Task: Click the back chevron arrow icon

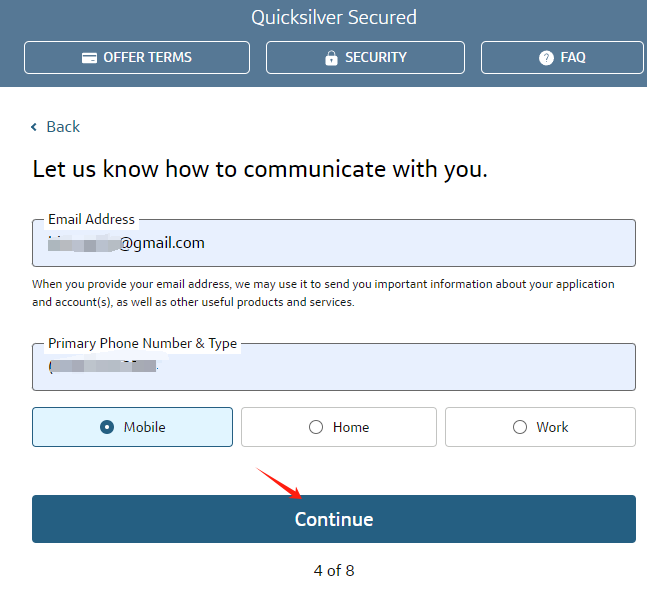Action: coord(34,127)
